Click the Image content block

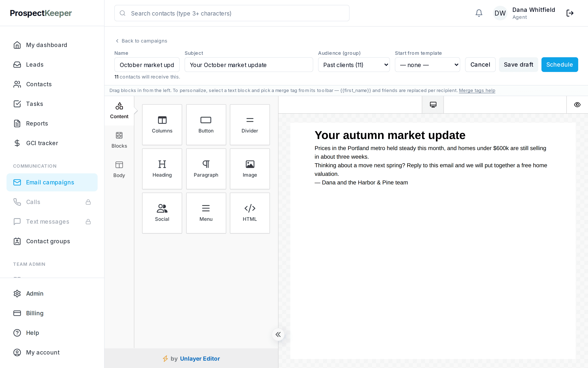pos(250,169)
